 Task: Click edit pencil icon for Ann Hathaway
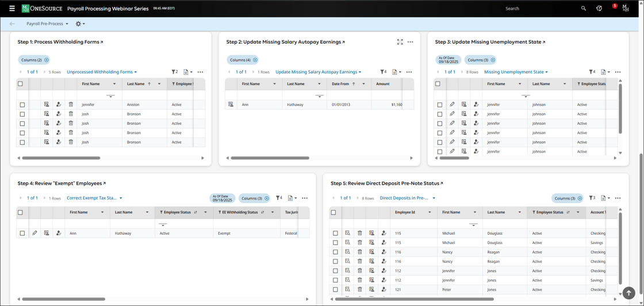click(x=34, y=233)
